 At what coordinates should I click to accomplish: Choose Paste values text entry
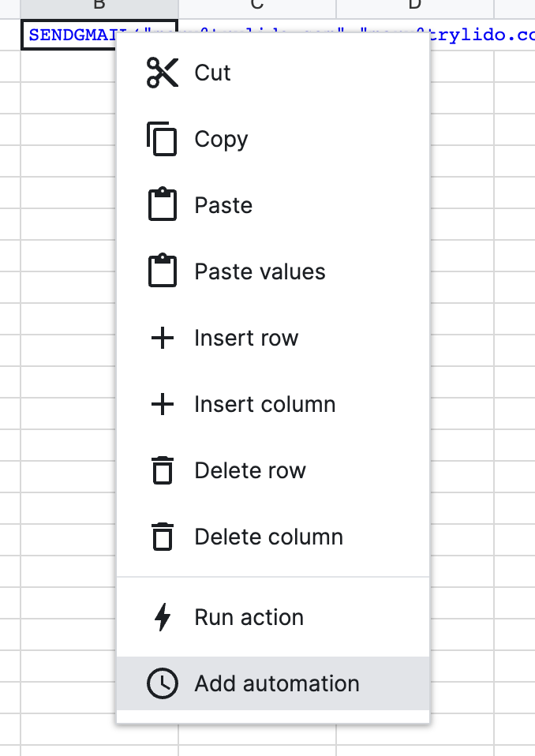pos(260,271)
